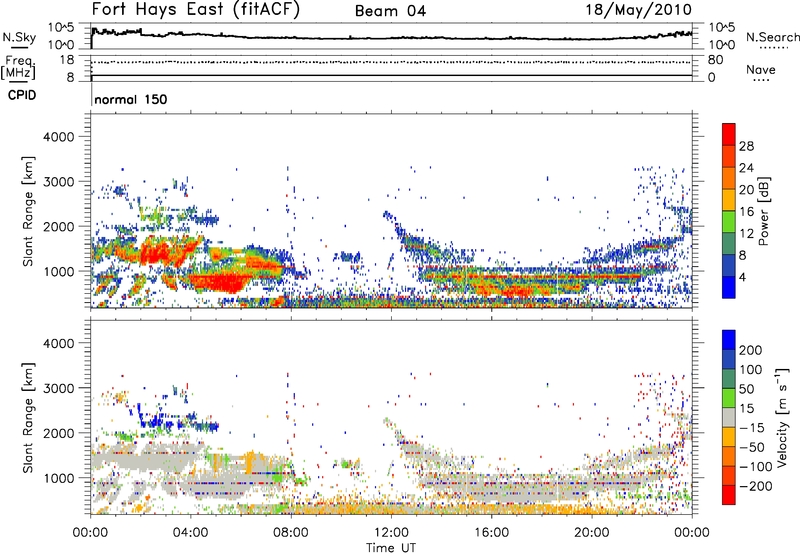
Task: Click the '4000' tick on Velocity panel
Action: tap(58, 343)
